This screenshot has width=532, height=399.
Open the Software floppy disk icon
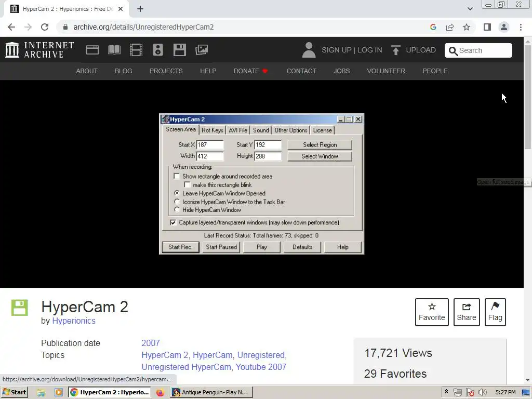[179, 50]
